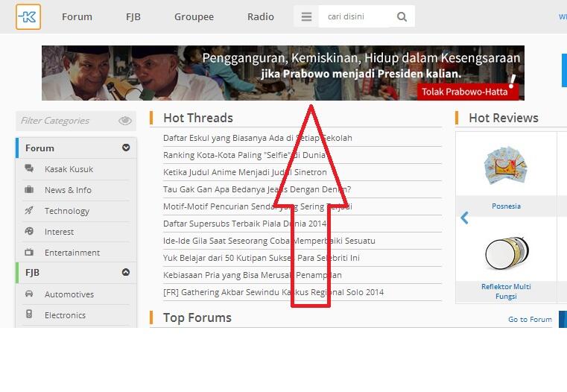Click the Tolak Prabowo-Hatta banner button
The height and width of the screenshot is (392, 567).
click(468, 92)
